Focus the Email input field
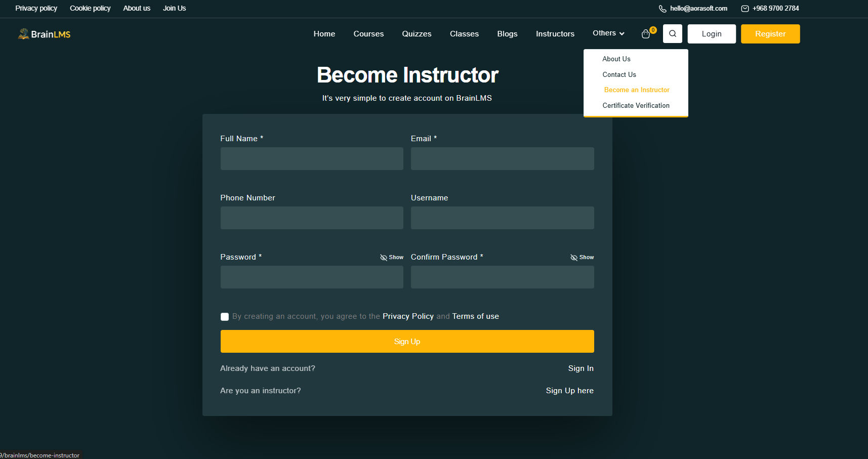The width and height of the screenshot is (868, 459). (x=503, y=158)
